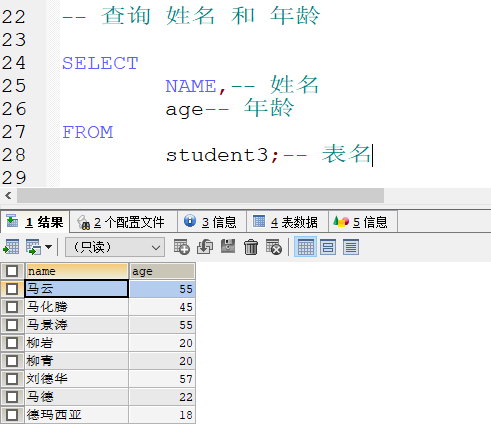Viewport: 491px width, 435px height.
Task: Select the 马德 name cell
Action: point(76,397)
